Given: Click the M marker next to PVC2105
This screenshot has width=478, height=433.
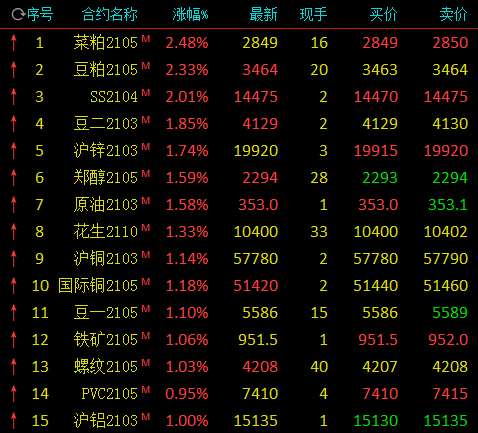Looking at the screenshot, I should pyautogui.click(x=146, y=390).
